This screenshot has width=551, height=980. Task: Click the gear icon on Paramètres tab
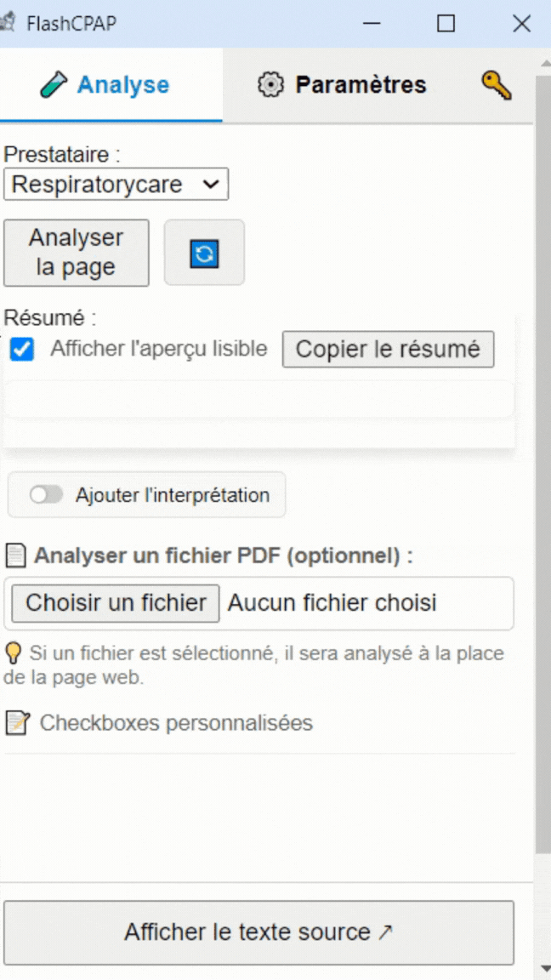click(x=271, y=84)
